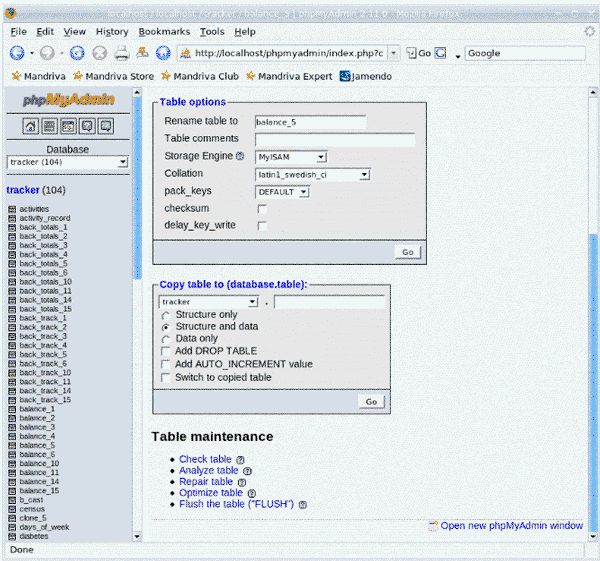Click the Google search engine icon
Screen dimensions: 600x561
click(441, 53)
